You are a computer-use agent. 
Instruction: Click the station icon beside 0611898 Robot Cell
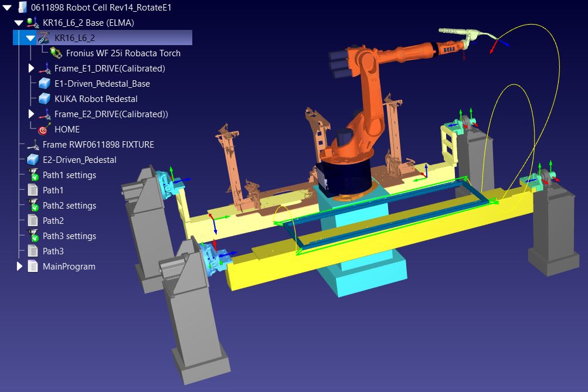[22, 8]
